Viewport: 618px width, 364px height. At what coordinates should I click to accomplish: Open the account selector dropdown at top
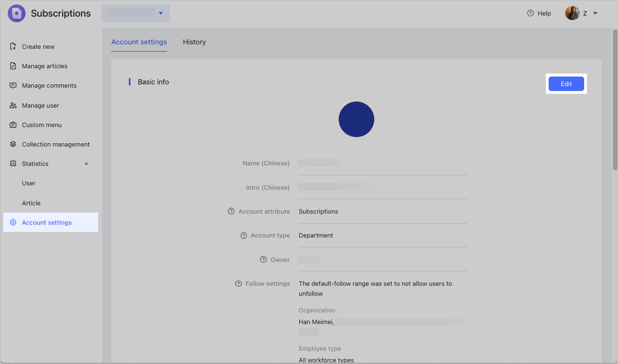(135, 13)
